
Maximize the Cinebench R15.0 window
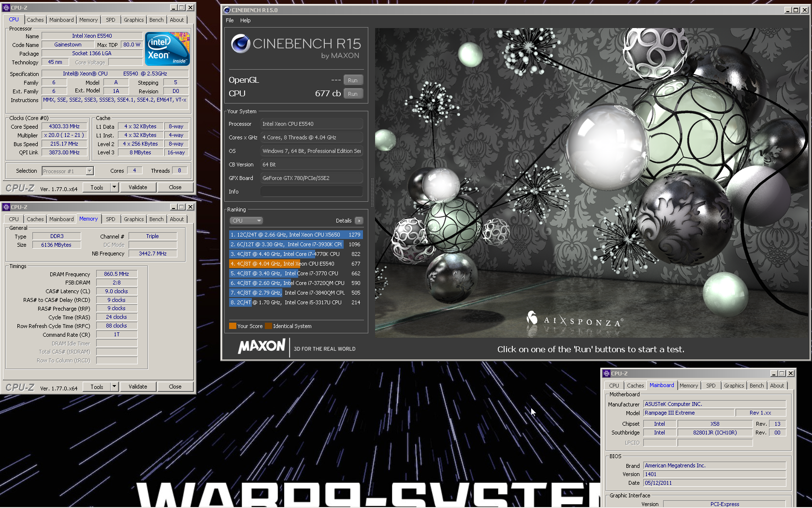click(796, 10)
